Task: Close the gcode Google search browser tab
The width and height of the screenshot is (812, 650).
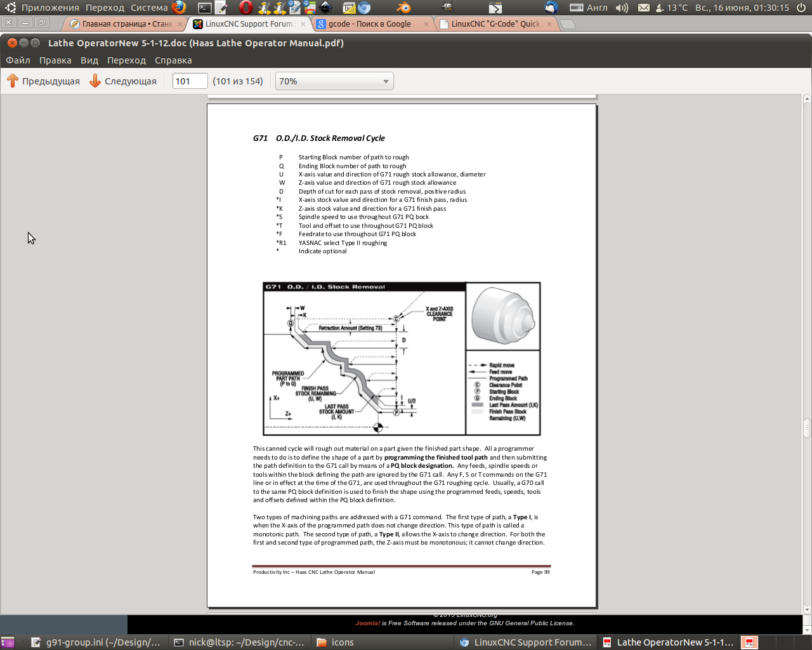Action: click(426, 24)
